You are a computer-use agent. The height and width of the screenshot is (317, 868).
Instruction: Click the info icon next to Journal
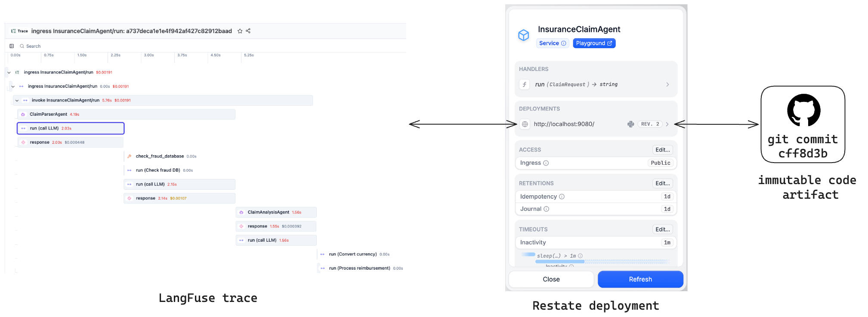point(546,209)
